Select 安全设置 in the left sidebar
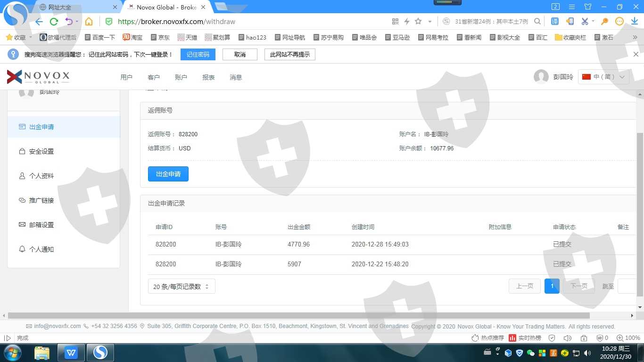Screen dimensions: 644x362 [41, 151]
